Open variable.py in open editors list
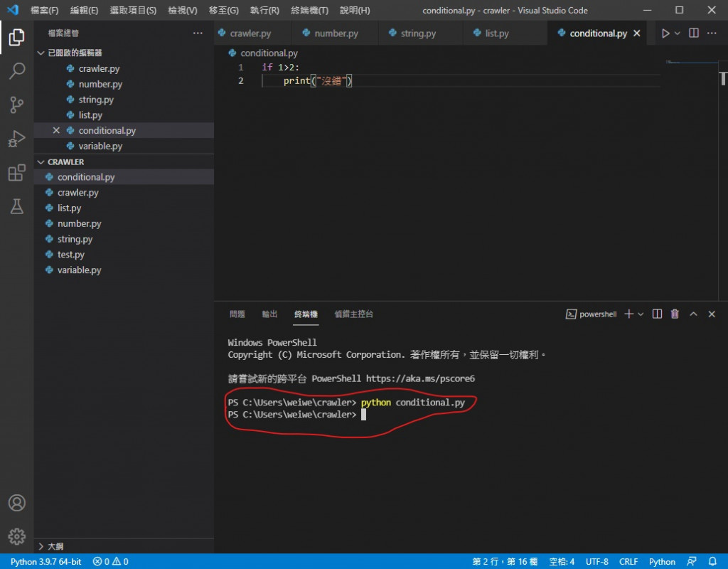The height and width of the screenshot is (569, 728). click(x=124, y=146)
